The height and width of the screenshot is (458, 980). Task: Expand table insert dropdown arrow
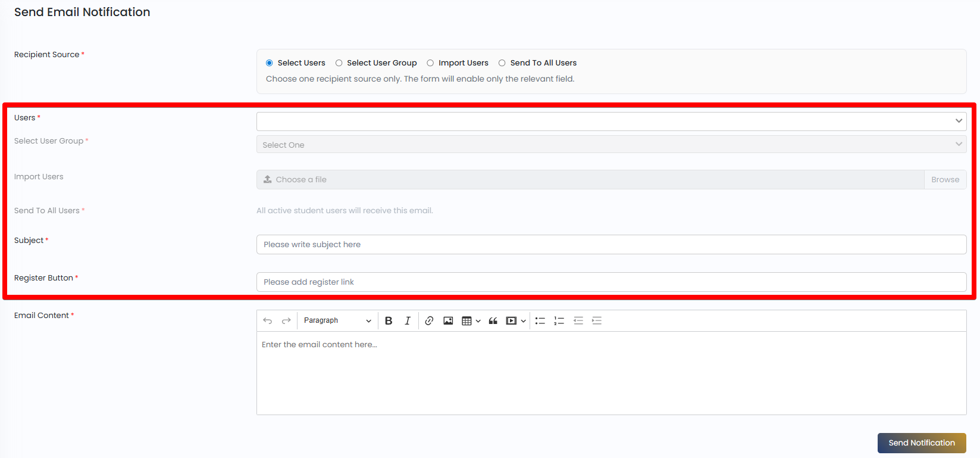(478, 321)
